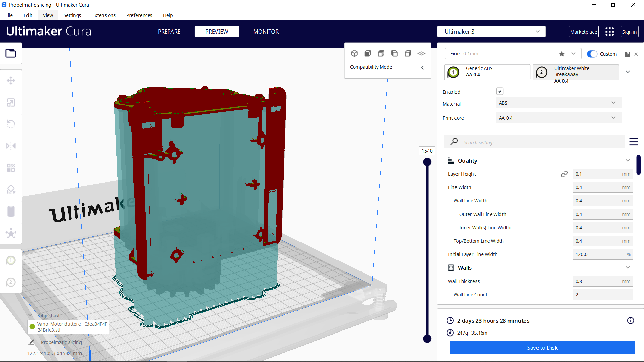Screen dimensions: 644x362
Task: Open the Marketplace
Action: [x=583, y=31]
